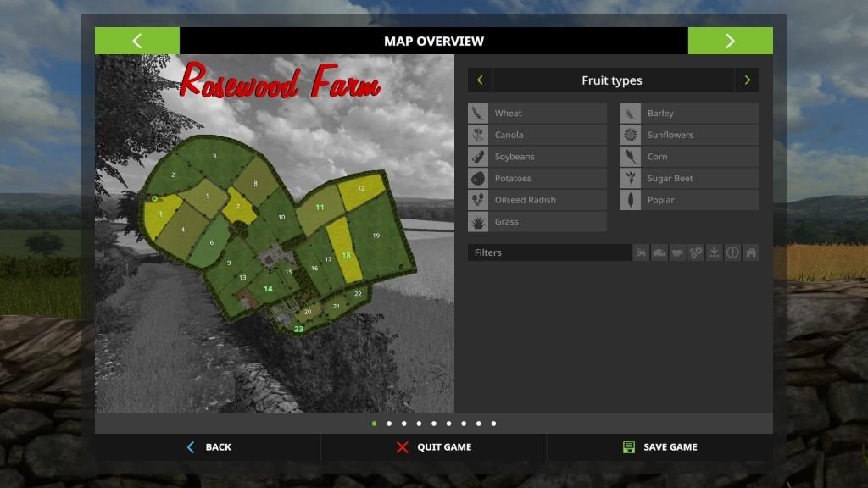868x488 pixels.
Task: Toggle the exclamation mark filter icon
Action: (732, 252)
